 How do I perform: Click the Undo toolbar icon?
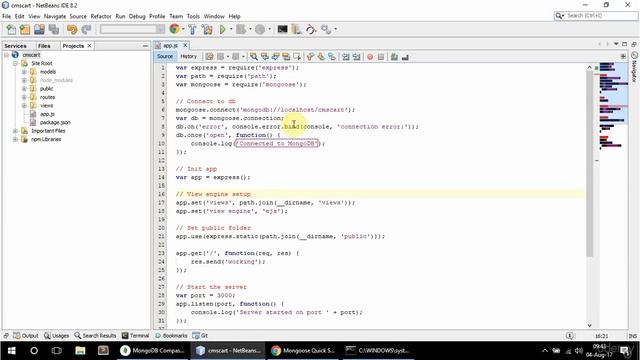[72, 29]
